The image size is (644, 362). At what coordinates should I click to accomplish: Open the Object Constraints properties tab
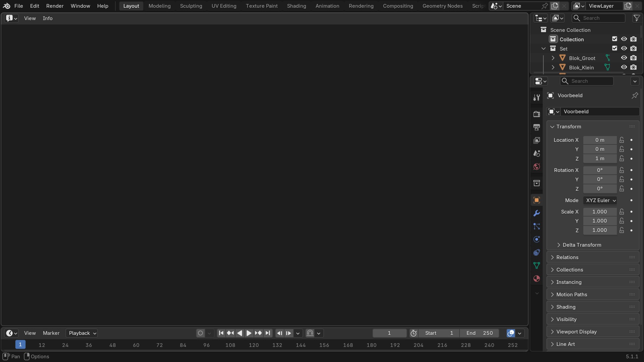coord(537,252)
